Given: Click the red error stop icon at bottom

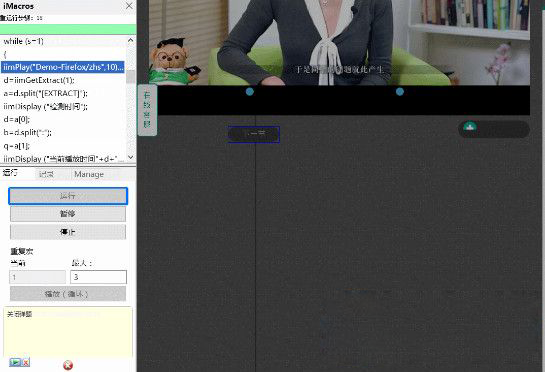Looking at the screenshot, I should click(68, 365).
